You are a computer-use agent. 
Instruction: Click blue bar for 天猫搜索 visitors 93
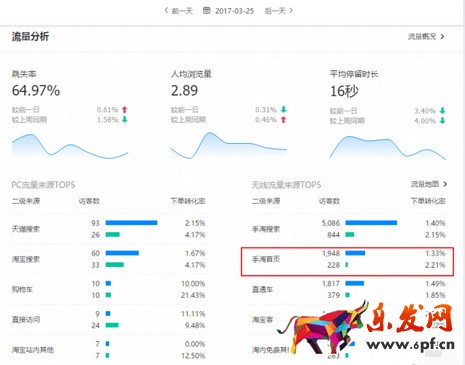[x=131, y=223]
